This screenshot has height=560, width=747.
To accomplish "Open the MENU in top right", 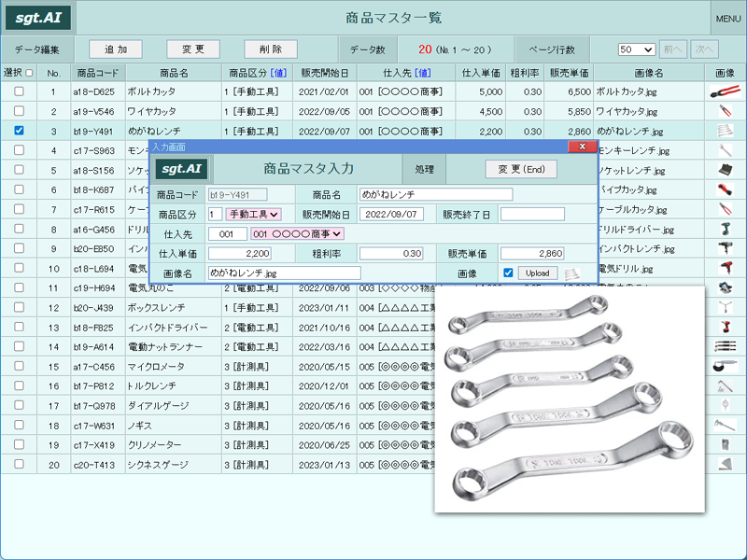I will tap(728, 19).
